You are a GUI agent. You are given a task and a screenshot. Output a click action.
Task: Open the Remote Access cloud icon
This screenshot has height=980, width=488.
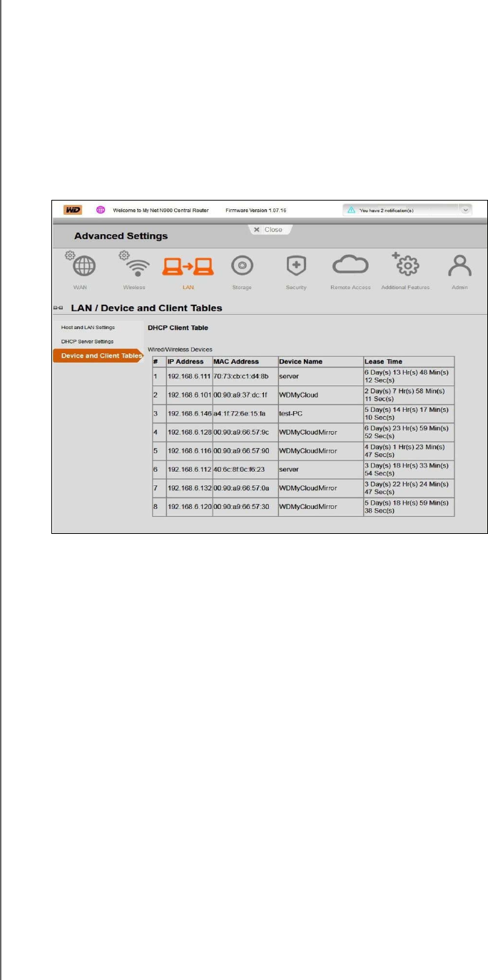click(350, 266)
